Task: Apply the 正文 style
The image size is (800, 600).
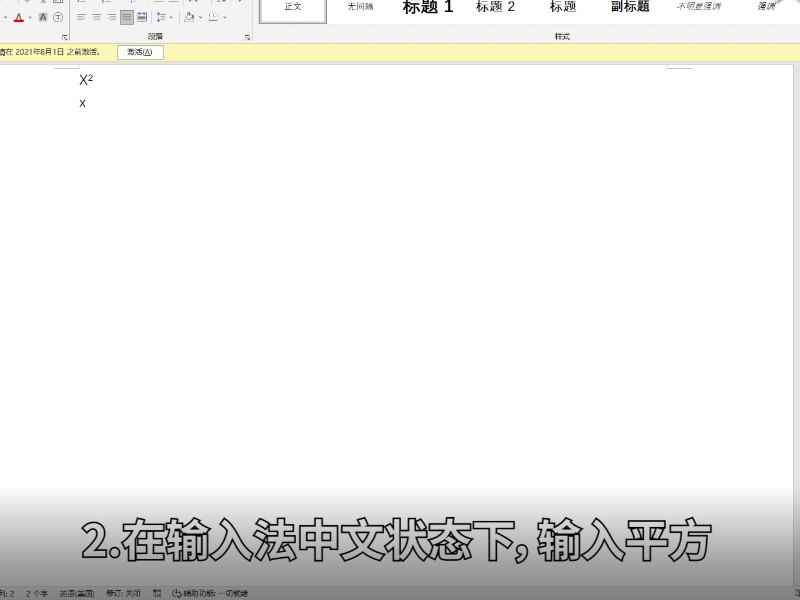Action: pos(291,6)
